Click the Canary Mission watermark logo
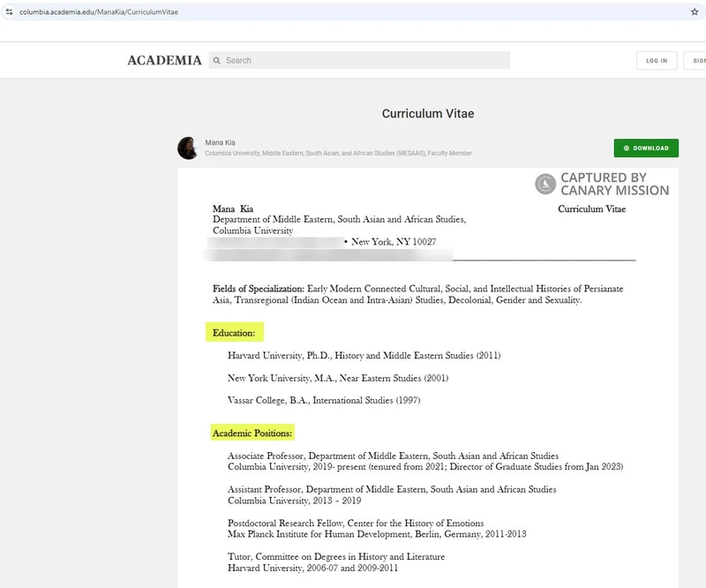 click(545, 184)
